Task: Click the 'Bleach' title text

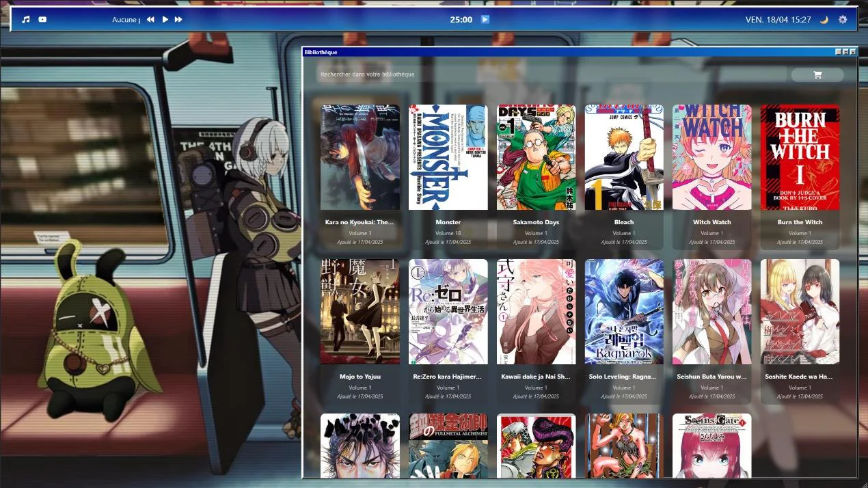Action: [624, 222]
